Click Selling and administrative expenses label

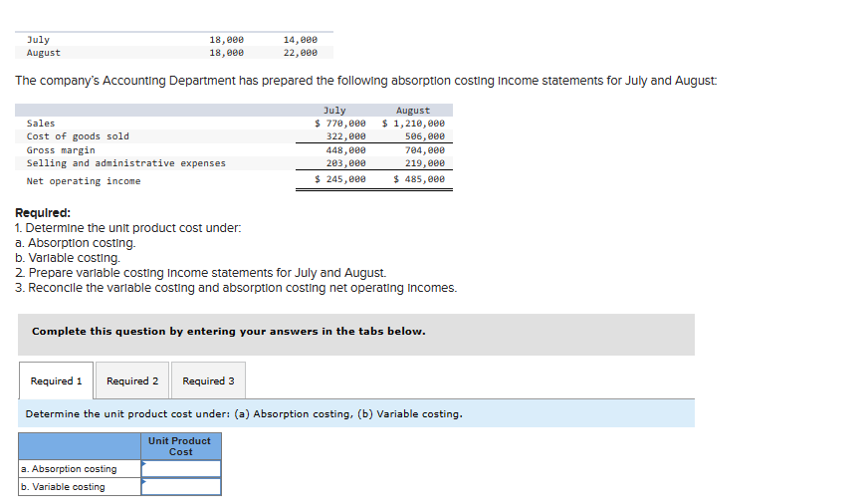(x=126, y=163)
